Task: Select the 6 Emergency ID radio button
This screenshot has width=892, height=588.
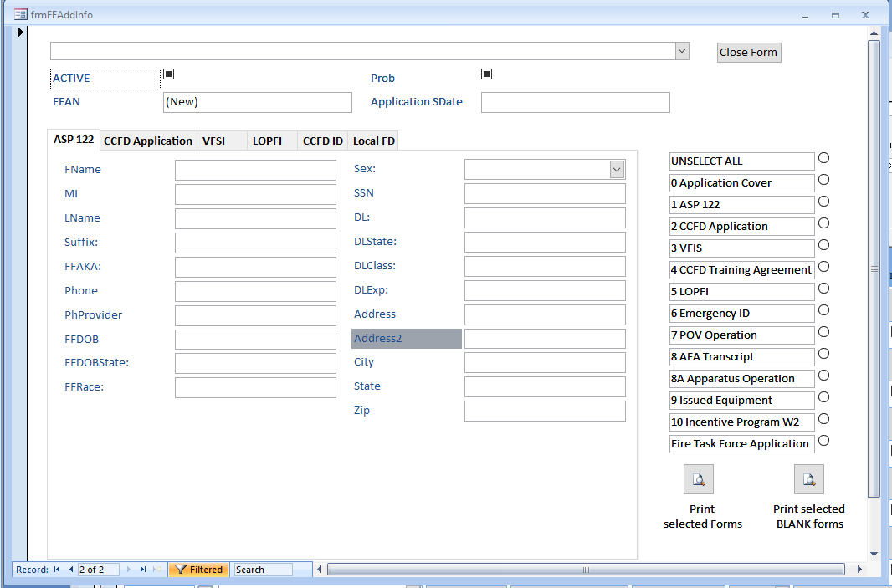Action: point(823,310)
